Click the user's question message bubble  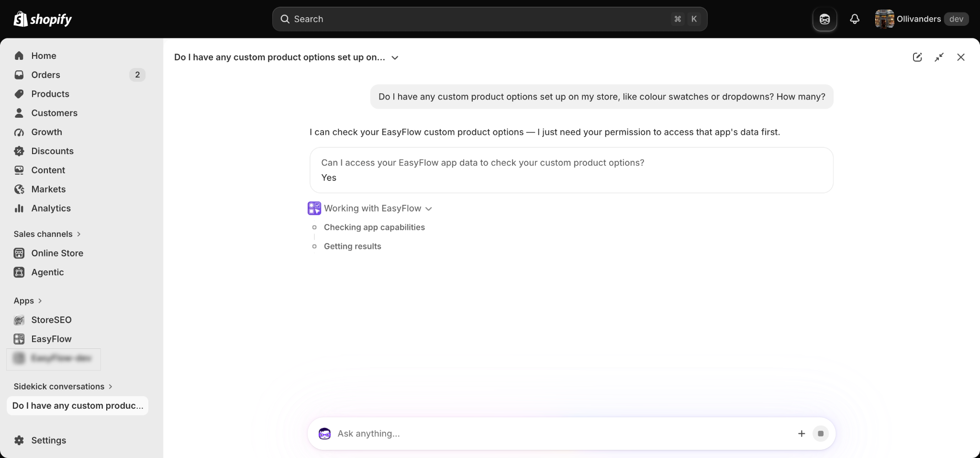point(601,97)
